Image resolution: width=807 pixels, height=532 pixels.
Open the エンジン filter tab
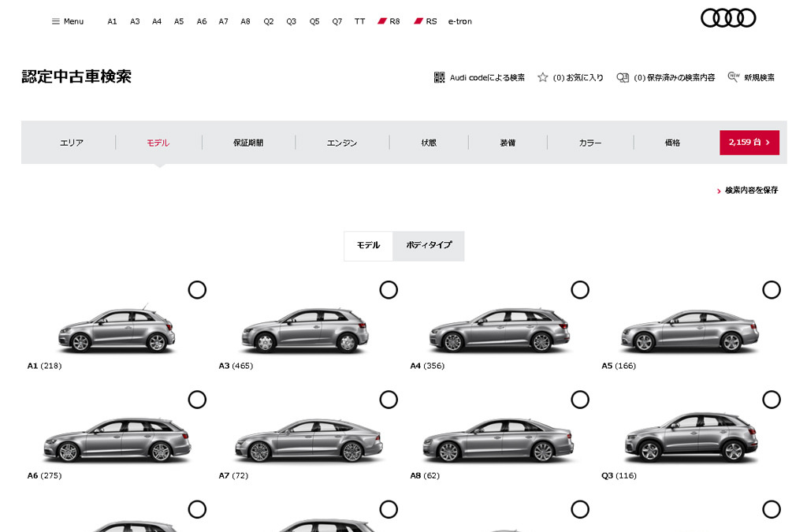[342, 143]
